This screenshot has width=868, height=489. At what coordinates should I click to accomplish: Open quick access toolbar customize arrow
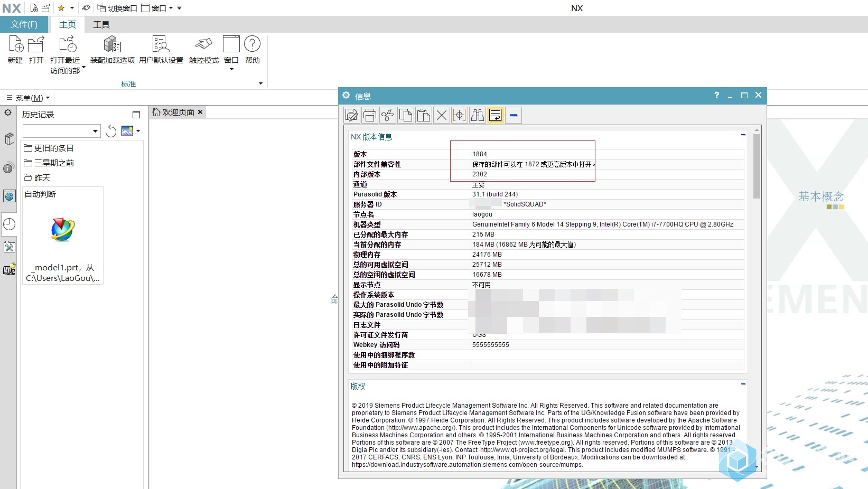(x=180, y=8)
